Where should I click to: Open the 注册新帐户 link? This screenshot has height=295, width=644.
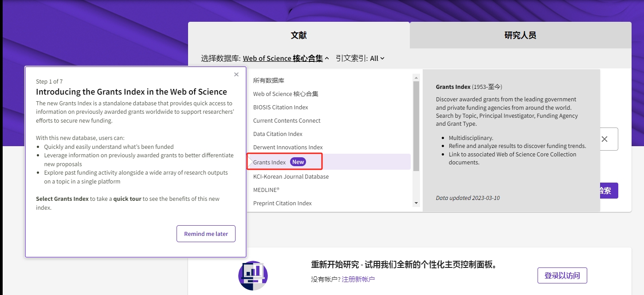(x=358, y=279)
